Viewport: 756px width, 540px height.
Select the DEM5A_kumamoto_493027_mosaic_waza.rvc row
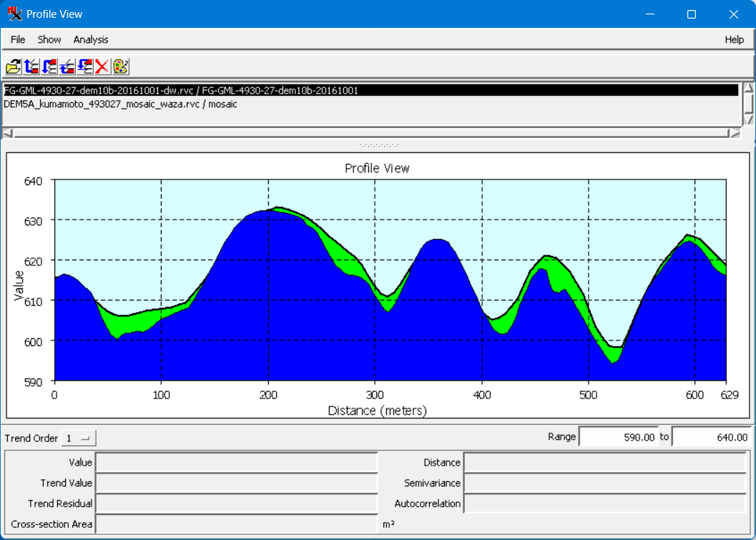370,104
